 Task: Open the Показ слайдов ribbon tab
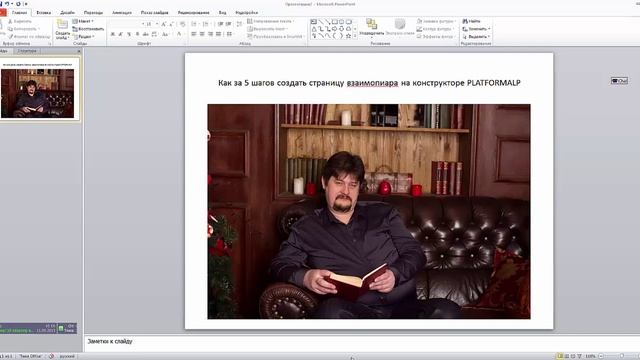click(x=155, y=13)
